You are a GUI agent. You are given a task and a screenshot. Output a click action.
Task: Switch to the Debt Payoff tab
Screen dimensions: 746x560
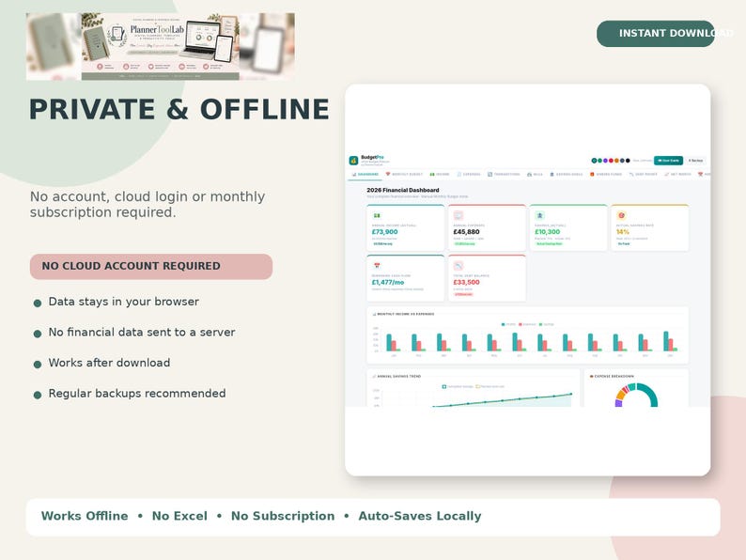pos(643,174)
